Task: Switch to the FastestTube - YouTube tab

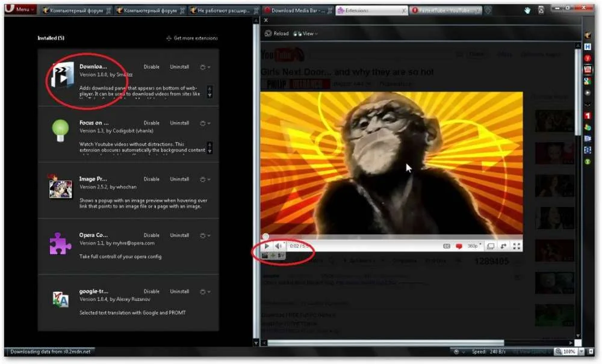Action: [445, 10]
